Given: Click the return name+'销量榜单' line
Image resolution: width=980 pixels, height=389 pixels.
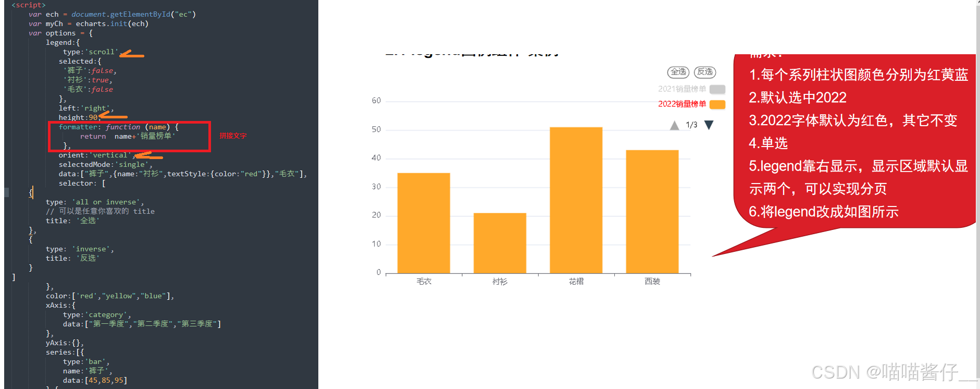Looking at the screenshot, I should [128, 137].
